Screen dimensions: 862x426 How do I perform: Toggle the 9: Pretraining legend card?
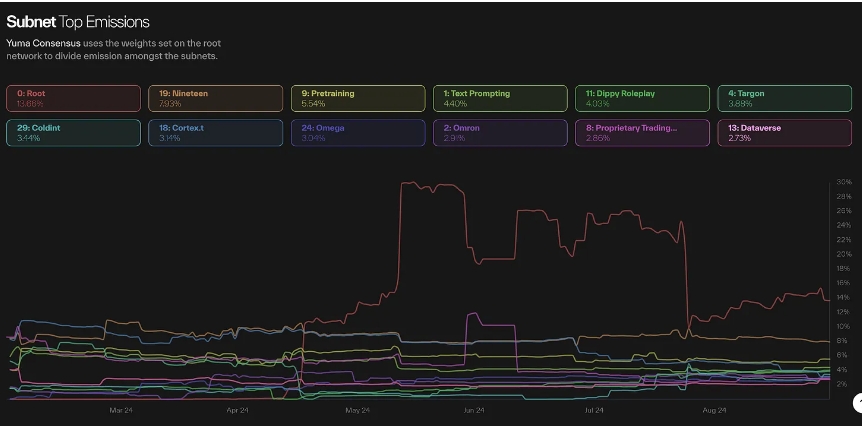click(358, 98)
